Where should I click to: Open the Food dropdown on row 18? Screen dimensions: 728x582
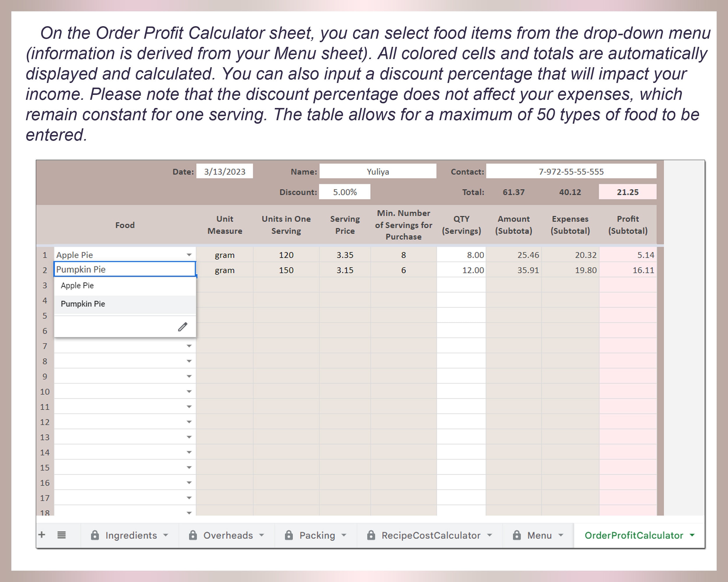coord(189,512)
